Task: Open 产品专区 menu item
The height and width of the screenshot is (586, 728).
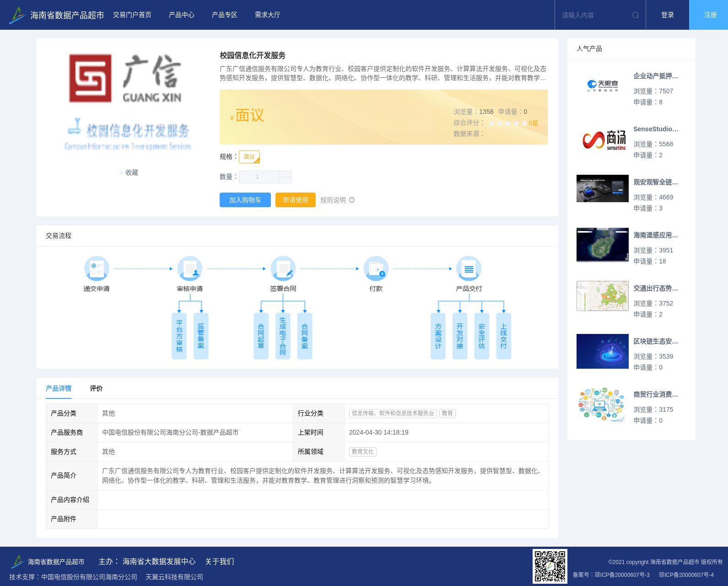Action: [x=225, y=15]
